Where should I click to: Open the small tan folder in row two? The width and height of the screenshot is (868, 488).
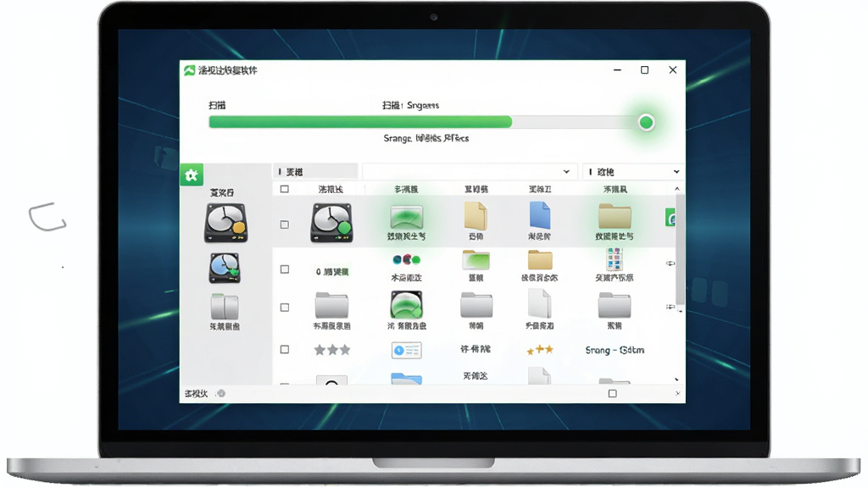[x=540, y=260]
